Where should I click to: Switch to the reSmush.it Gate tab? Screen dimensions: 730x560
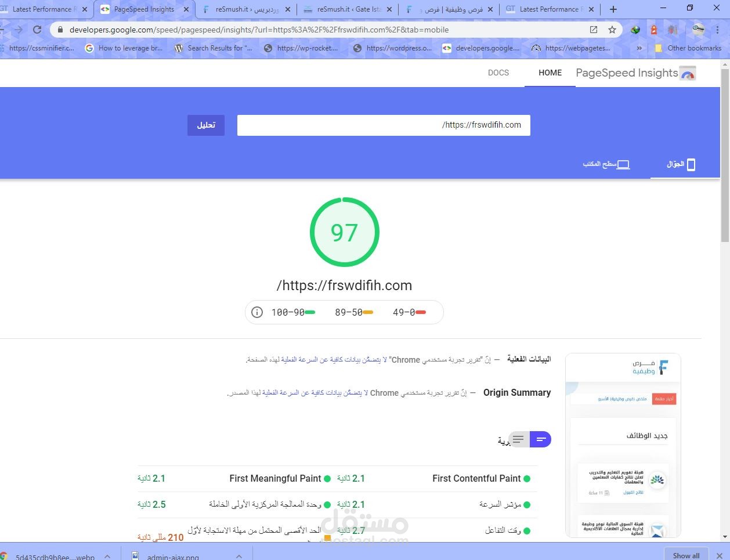tap(348, 9)
